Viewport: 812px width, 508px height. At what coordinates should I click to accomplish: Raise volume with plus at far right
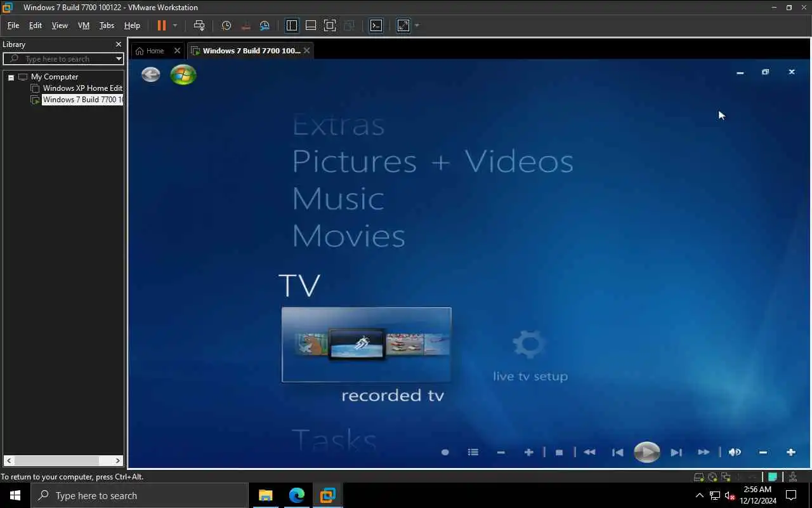click(x=791, y=452)
